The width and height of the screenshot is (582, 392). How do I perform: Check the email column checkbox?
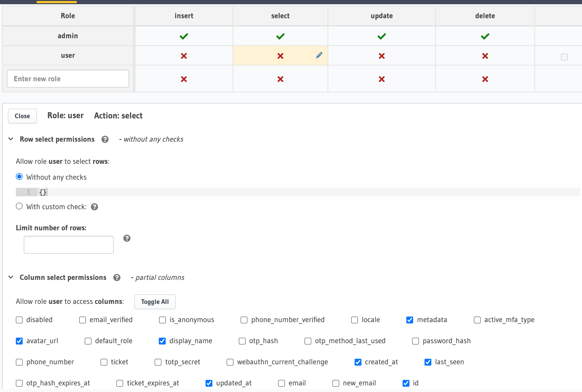click(x=281, y=383)
